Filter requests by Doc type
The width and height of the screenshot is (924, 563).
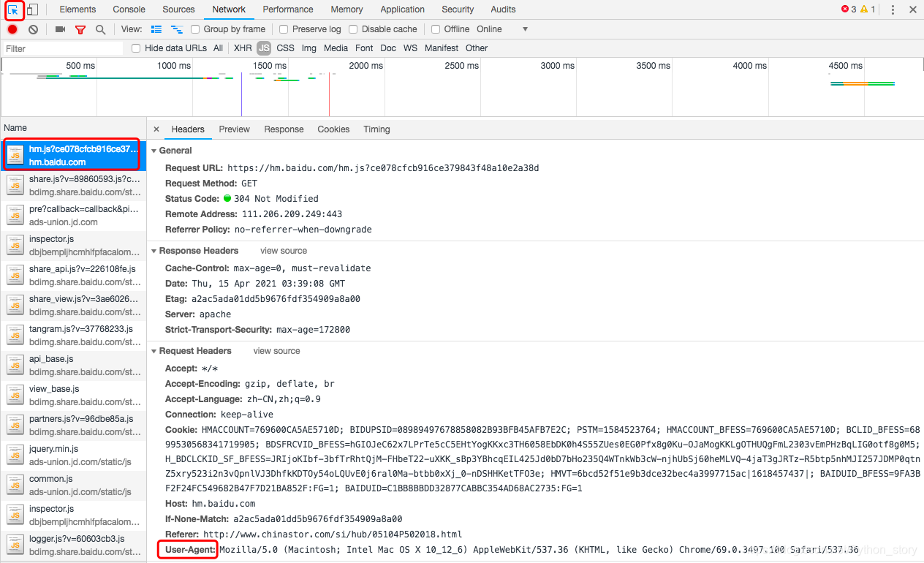388,48
